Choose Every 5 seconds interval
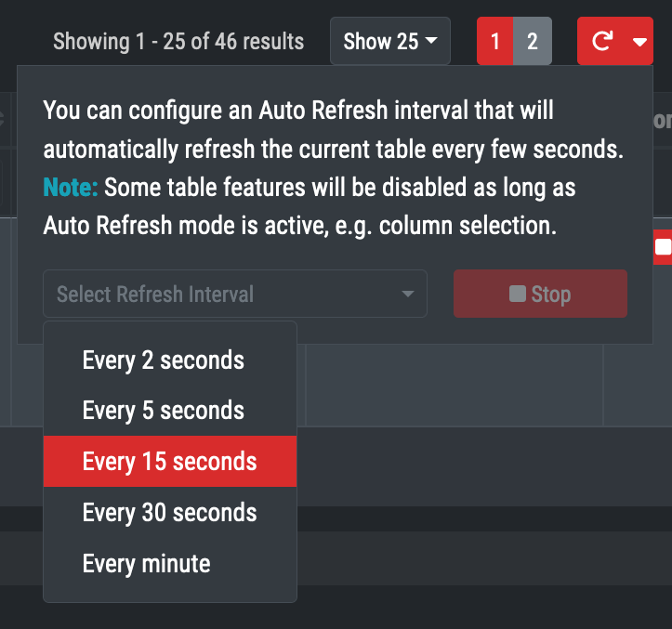Screen dimensions: 672x629 164,411
